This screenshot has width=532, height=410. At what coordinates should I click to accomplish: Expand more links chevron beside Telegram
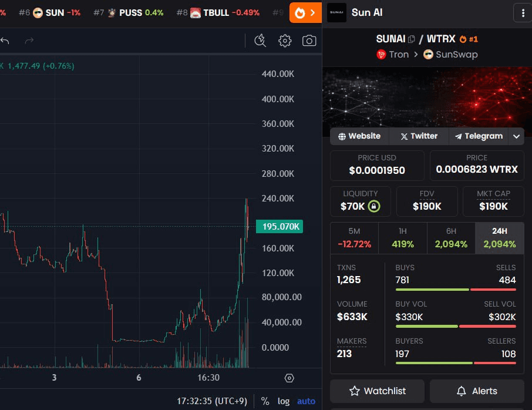click(516, 136)
